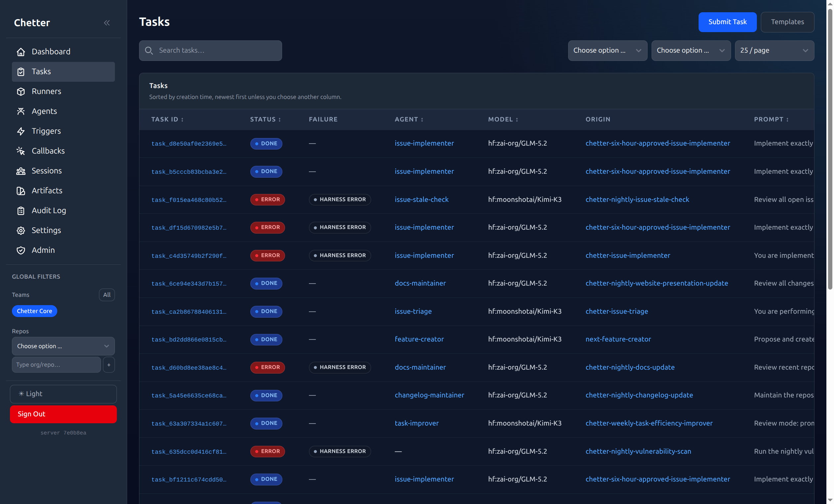Screen dimensions: 834x504
Task: Open the Repos Choose option dropdown
Action: [63, 346]
